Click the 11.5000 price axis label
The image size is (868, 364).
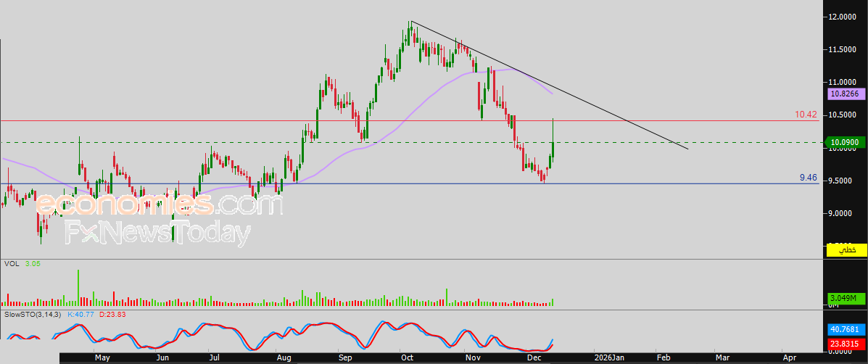[x=843, y=50]
